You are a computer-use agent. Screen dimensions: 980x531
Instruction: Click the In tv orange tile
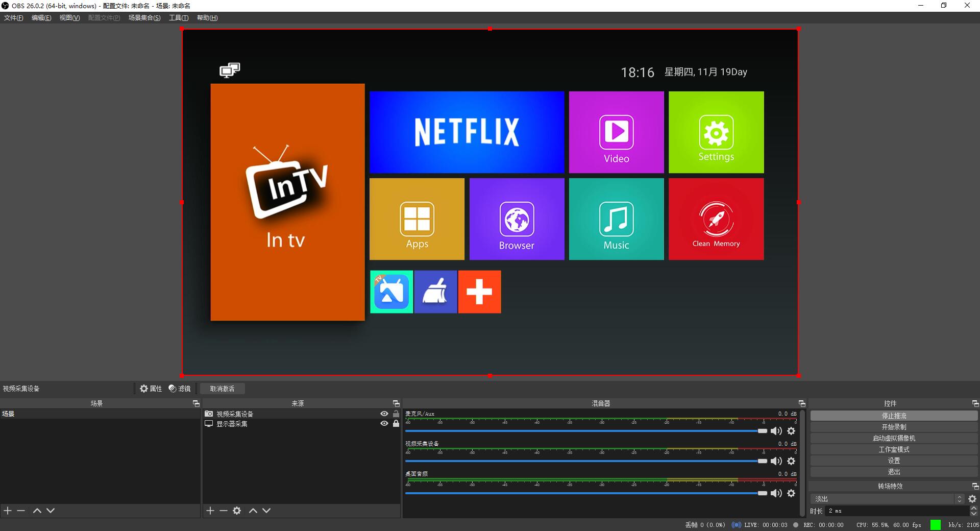pos(287,202)
